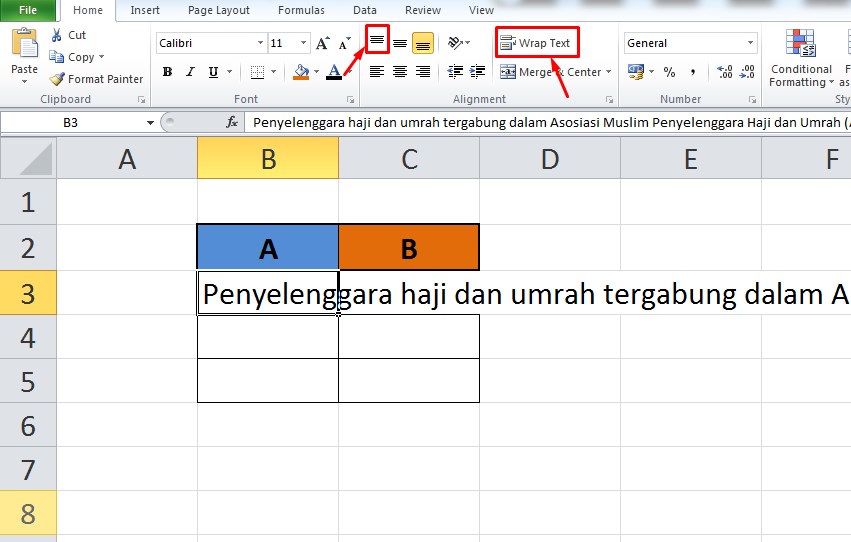Switch to the View tab

click(x=481, y=10)
